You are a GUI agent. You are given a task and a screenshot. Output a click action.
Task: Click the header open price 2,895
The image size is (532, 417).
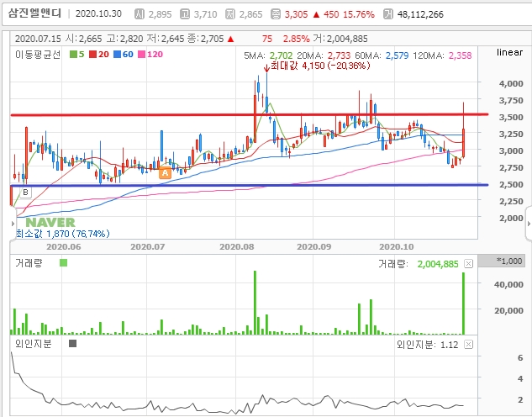click(161, 14)
